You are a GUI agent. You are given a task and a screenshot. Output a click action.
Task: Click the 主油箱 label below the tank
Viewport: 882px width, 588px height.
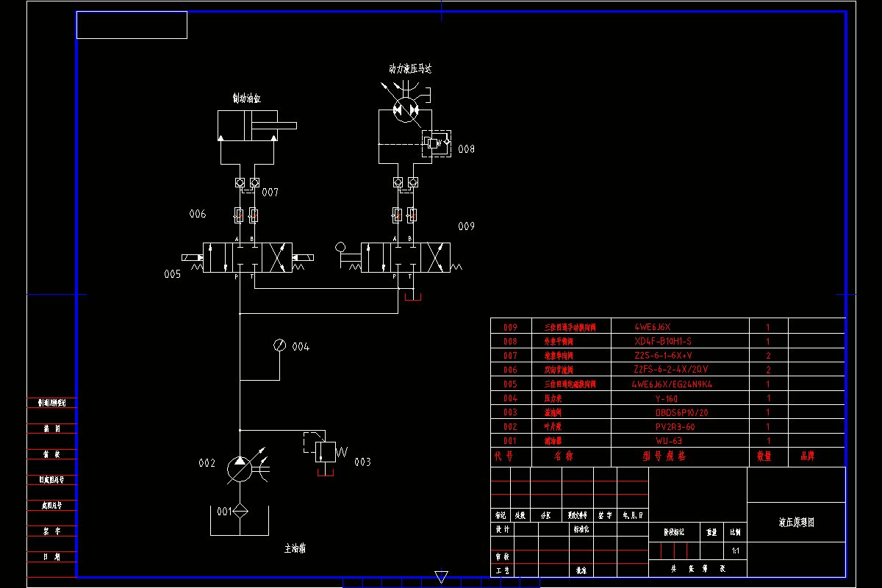coord(295,548)
